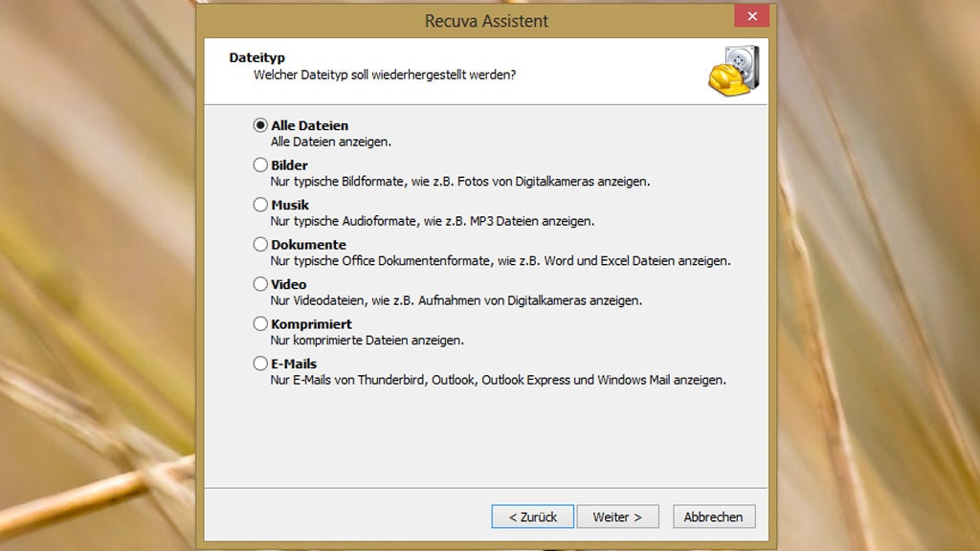
Task: Close the Recuva Assistent window
Action: [x=751, y=16]
